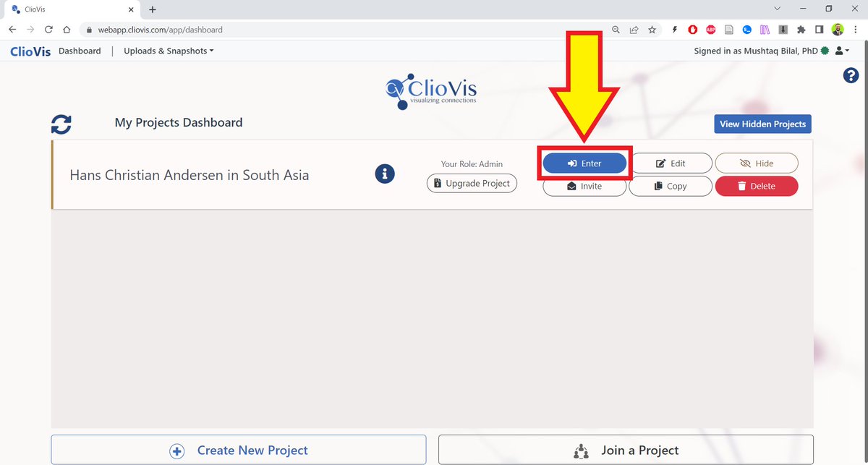Image resolution: width=868 pixels, height=465 pixels.
Task: Close the ClioVis browser tab
Action: coord(130,9)
